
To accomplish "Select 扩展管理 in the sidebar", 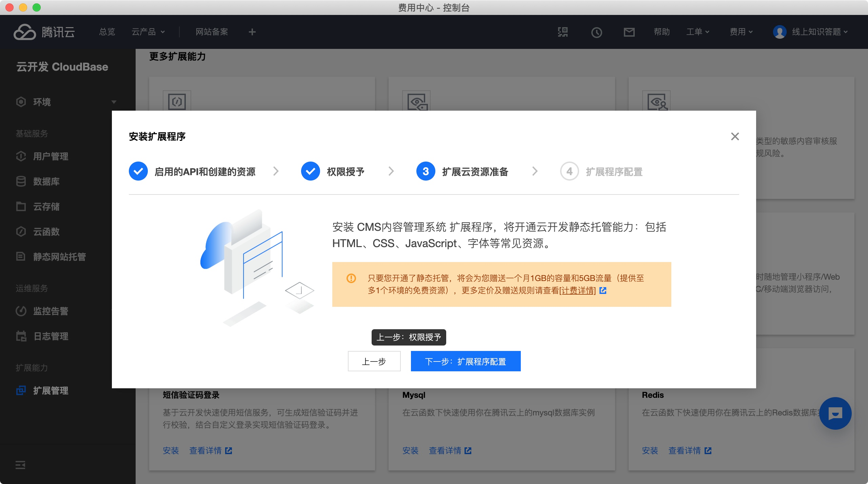I will click(51, 391).
